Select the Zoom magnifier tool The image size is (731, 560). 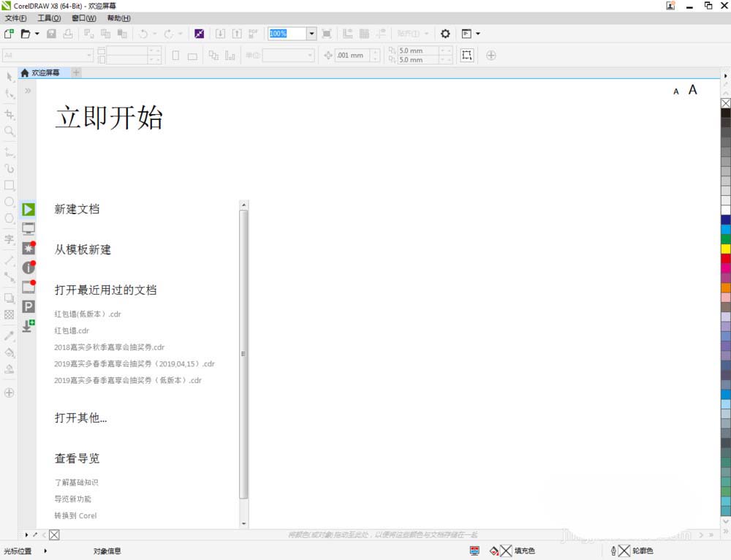10,132
